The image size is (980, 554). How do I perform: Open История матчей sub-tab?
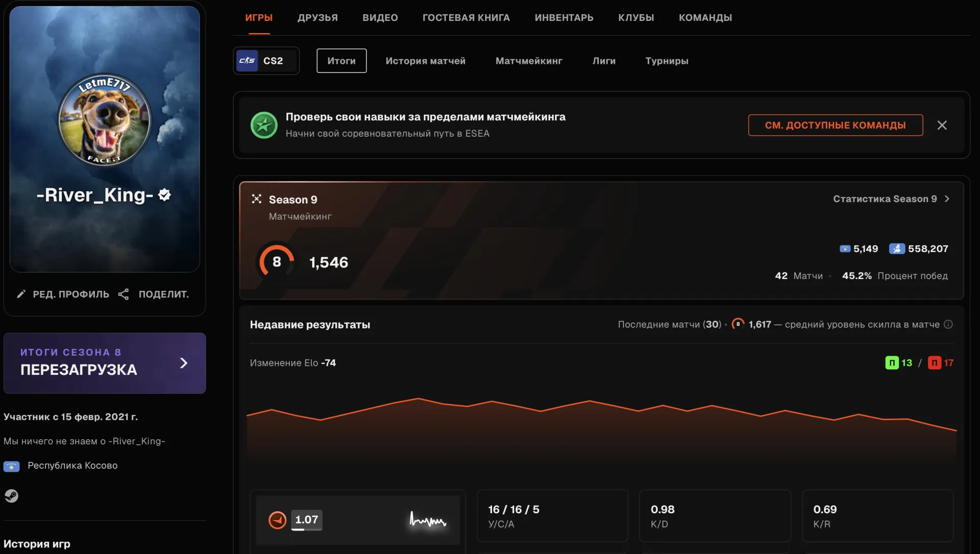pos(426,61)
